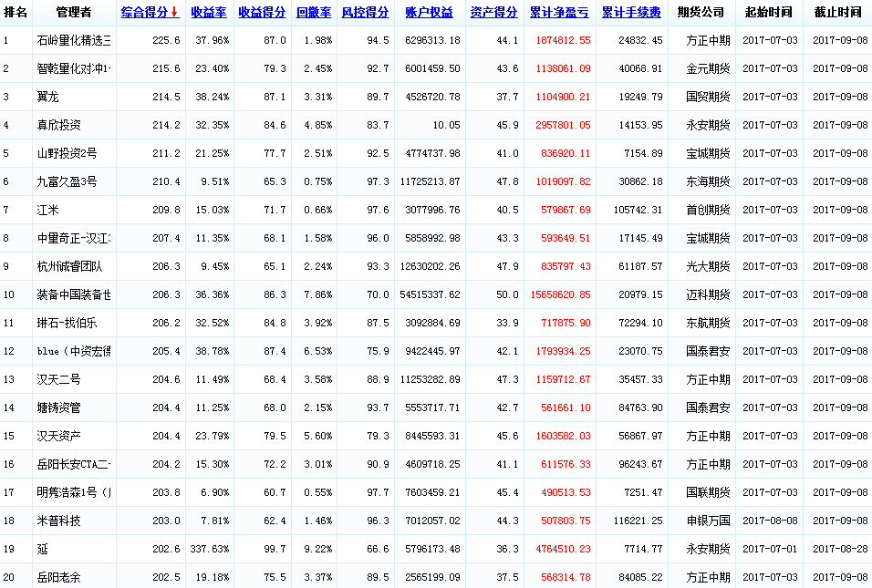Select manager 汉天二号
This screenshot has height=588, width=872.
pos(59,379)
